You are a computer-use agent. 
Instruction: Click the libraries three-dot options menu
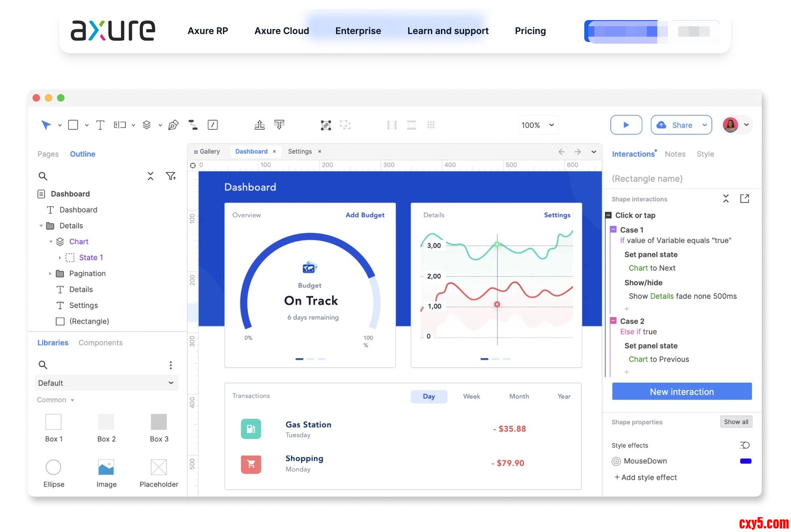(x=170, y=365)
